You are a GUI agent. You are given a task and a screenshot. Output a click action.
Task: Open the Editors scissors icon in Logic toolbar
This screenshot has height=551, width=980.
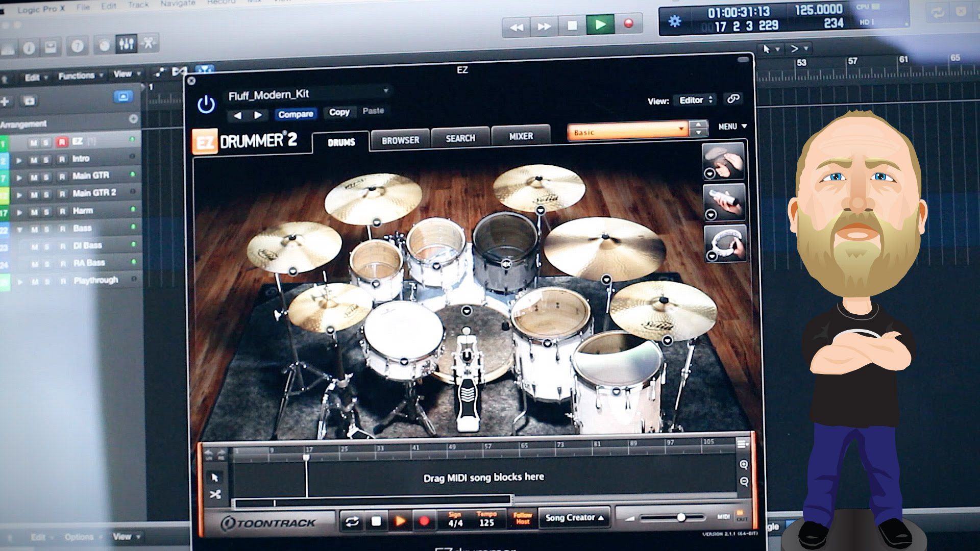(148, 43)
